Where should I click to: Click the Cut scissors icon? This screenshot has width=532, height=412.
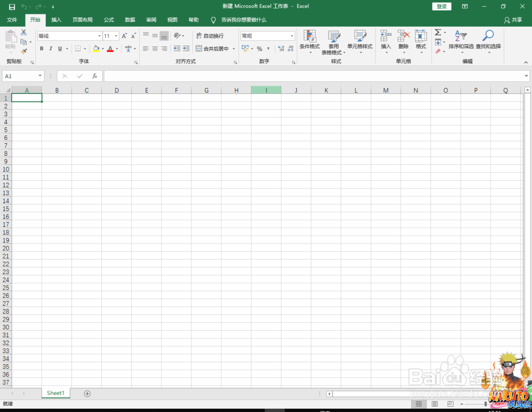23,32
